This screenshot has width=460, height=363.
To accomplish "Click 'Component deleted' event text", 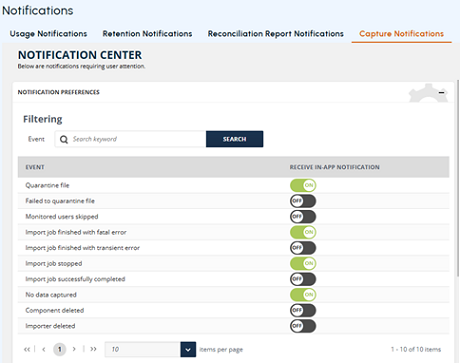I will pyautogui.click(x=55, y=311).
